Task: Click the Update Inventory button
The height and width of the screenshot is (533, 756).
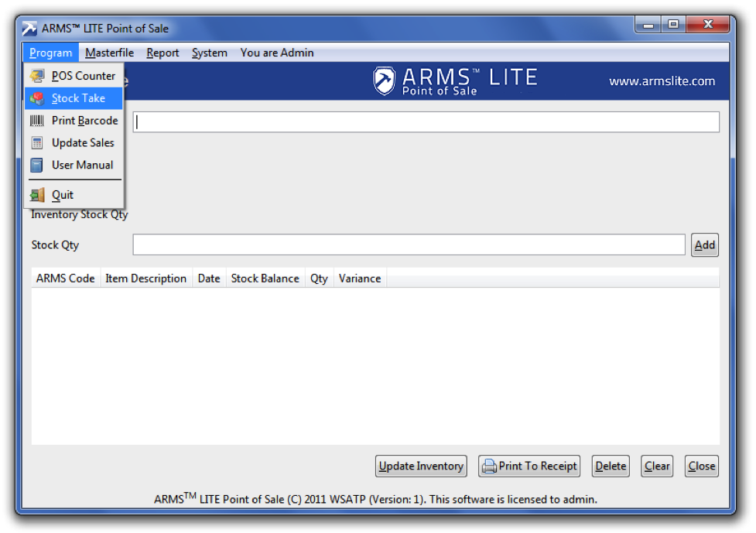Action: (421, 466)
